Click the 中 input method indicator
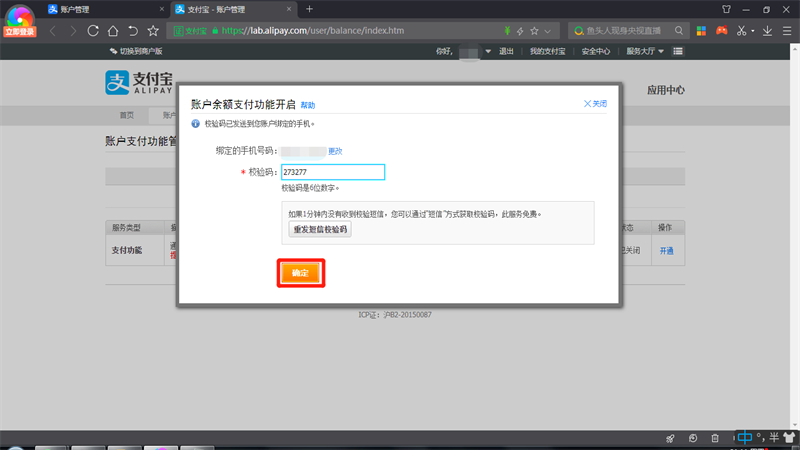Screen dimensions: 800x450 745,437
